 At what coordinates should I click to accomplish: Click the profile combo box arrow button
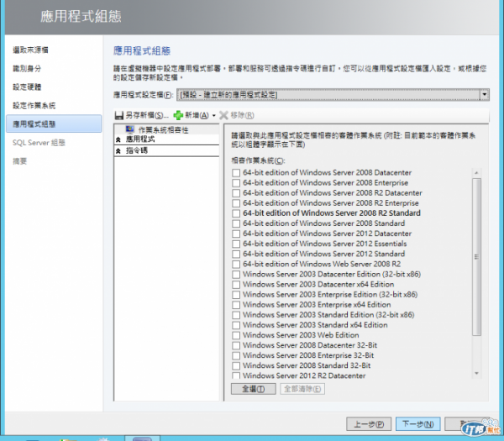click(x=484, y=95)
